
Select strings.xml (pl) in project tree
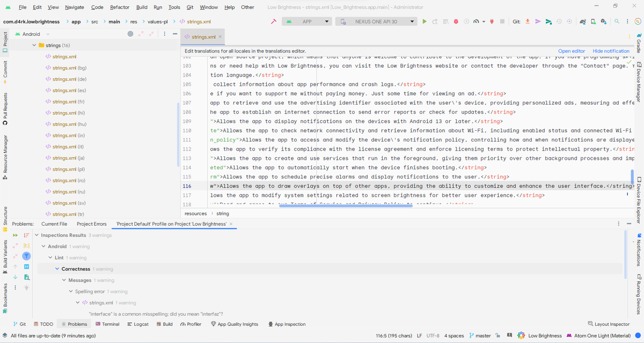[x=65, y=169]
